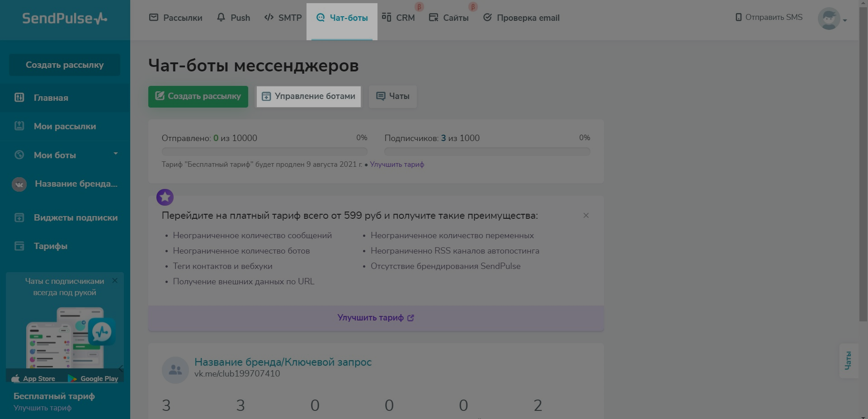This screenshot has width=868, height=419.
Task: Click the Виджеты подписки icon
Action: coord(19,217)
